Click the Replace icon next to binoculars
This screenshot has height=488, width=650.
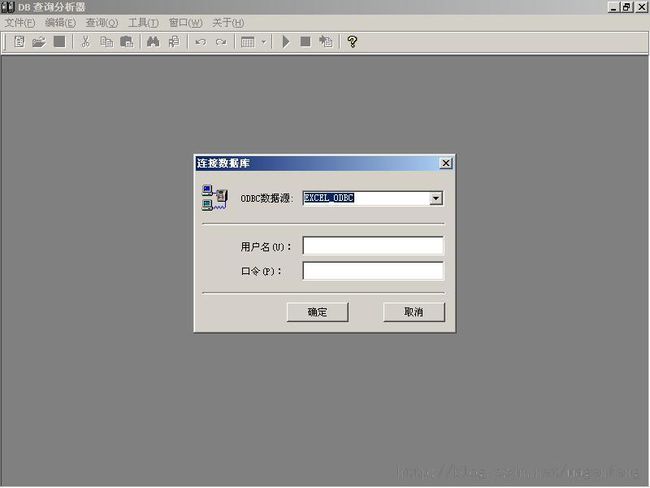pyautogui.click(x=174, y=41)
